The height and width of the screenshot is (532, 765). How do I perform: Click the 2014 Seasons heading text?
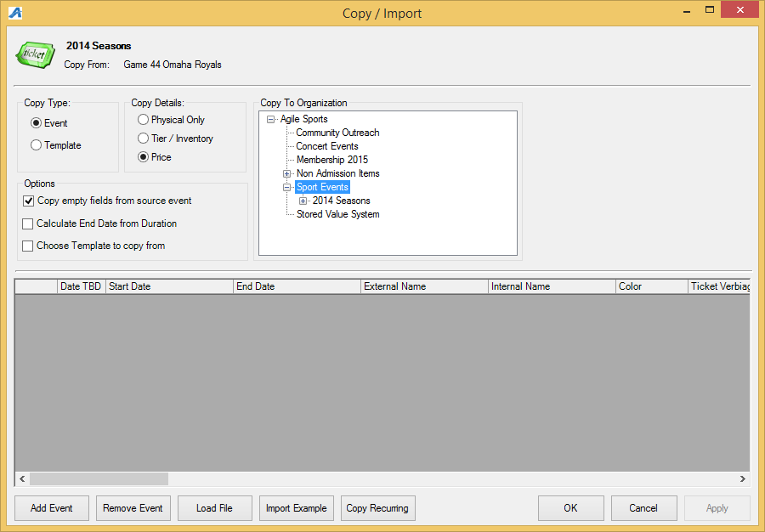[99, 46]
